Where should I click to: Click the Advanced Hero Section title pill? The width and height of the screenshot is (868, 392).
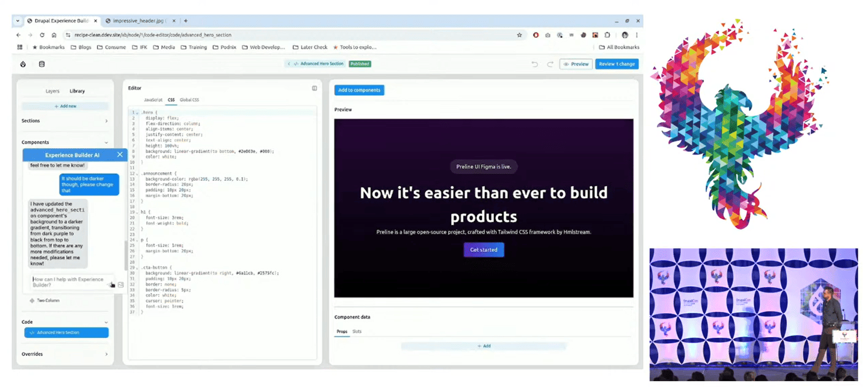tap(315, 64)
